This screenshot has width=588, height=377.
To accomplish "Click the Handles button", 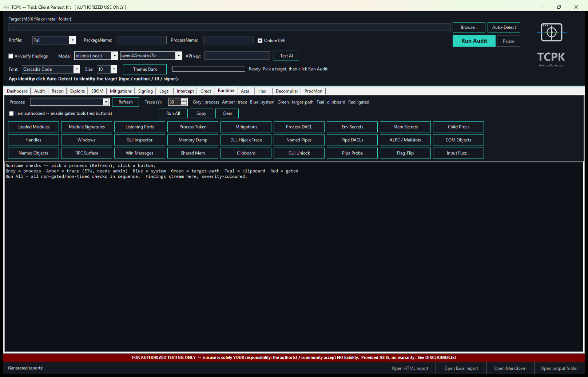I will tap(33, 140).
